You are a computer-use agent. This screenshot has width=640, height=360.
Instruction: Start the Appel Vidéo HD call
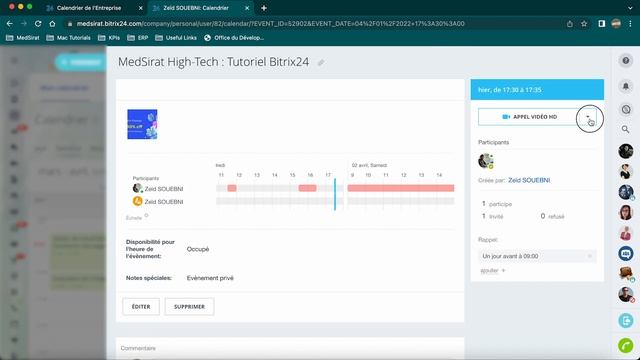point(529,117)
